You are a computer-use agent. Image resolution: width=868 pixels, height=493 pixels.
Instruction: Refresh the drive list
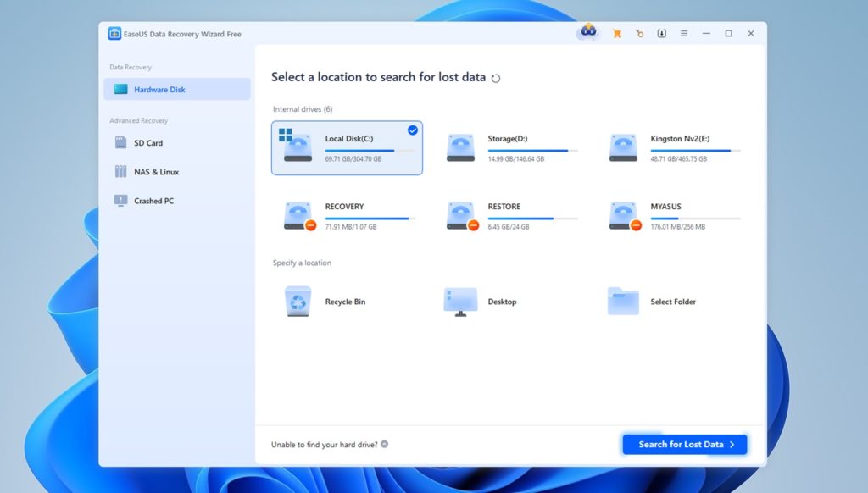point(495,77)
